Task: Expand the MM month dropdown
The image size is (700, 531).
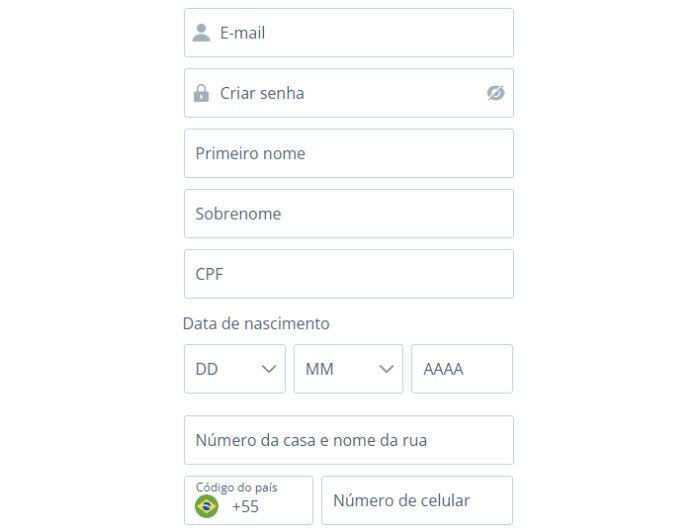Action: (x=348, y=369)
